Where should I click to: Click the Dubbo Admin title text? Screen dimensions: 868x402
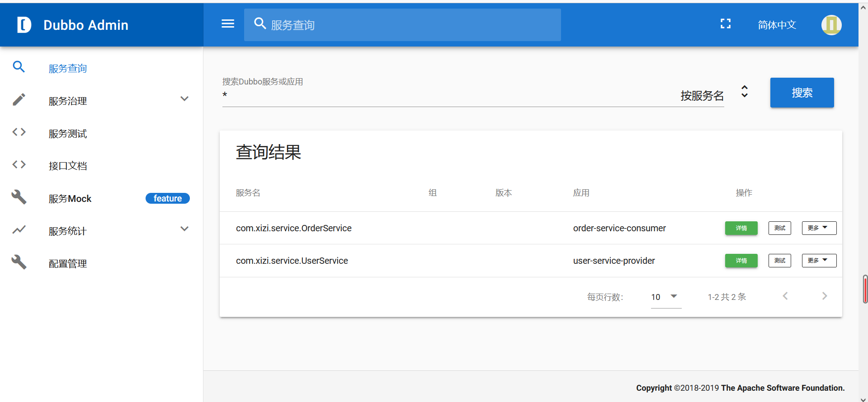coord(86,25)
